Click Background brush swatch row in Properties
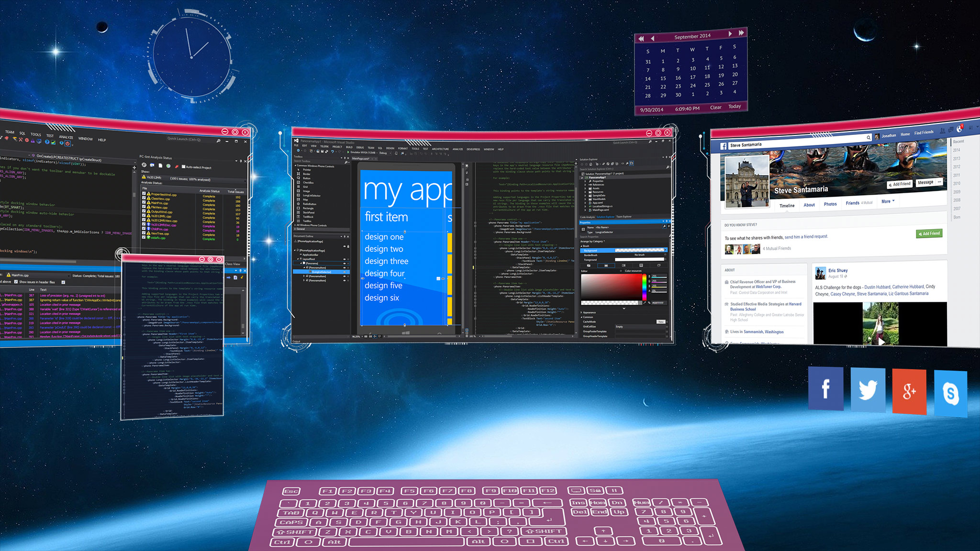The image size is (980, 551). pos(624,250)
